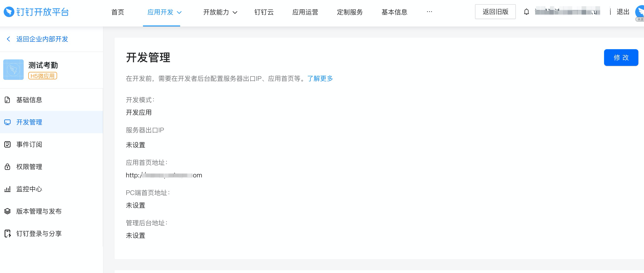Select 定制服务 in the top navigation

[x=350, y=12]
